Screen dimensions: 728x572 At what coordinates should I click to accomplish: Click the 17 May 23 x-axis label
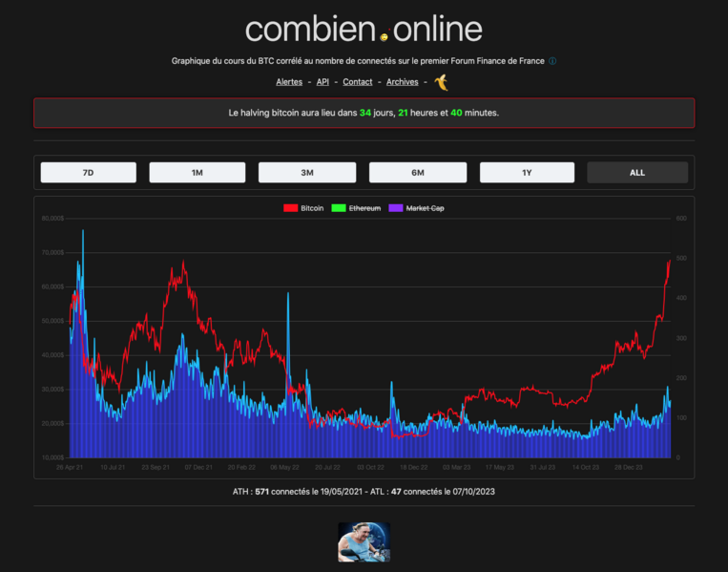500,468
